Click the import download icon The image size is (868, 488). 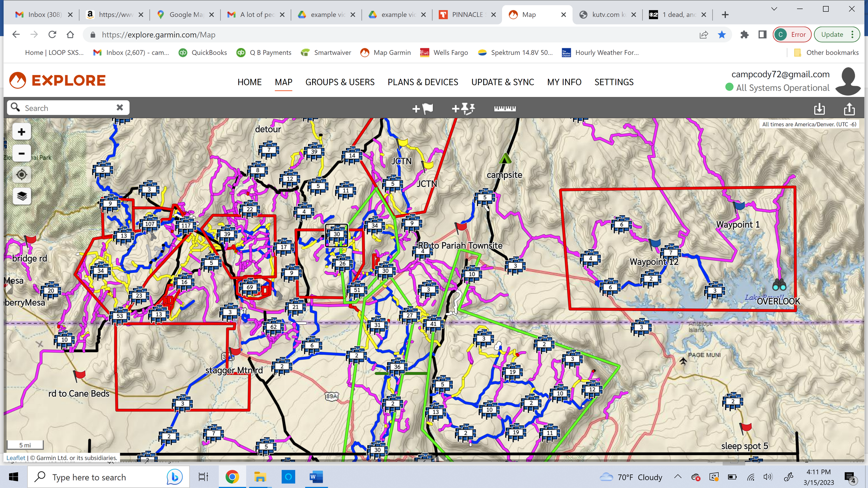click(x=819, y=109)
